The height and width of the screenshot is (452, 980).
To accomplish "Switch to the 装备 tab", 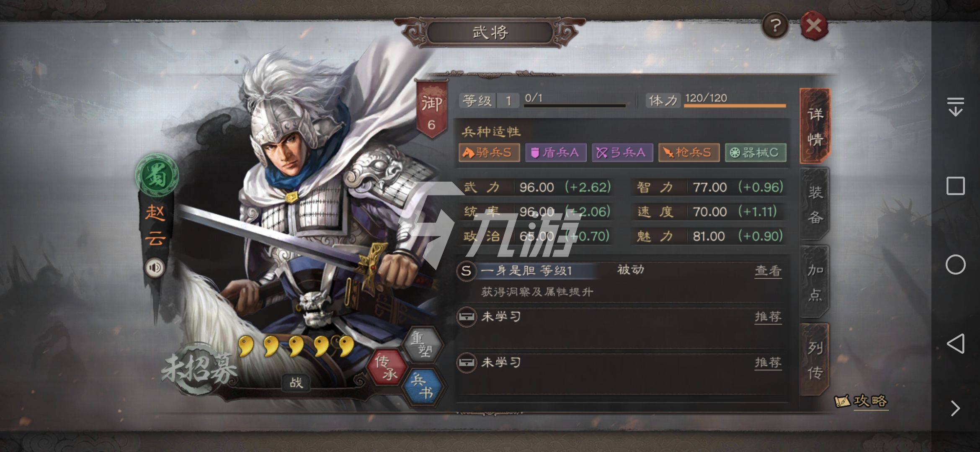I will (x=815, y=204).
